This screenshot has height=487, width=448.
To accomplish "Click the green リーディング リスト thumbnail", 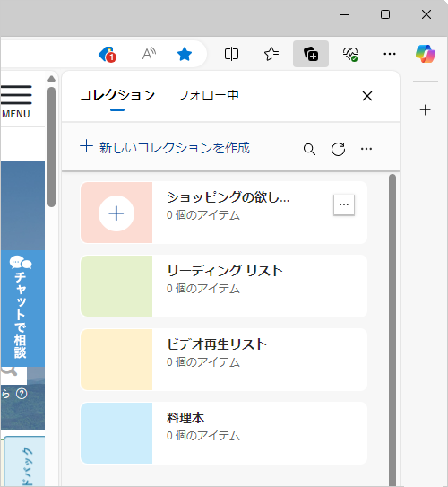I will tap(116, 286).
